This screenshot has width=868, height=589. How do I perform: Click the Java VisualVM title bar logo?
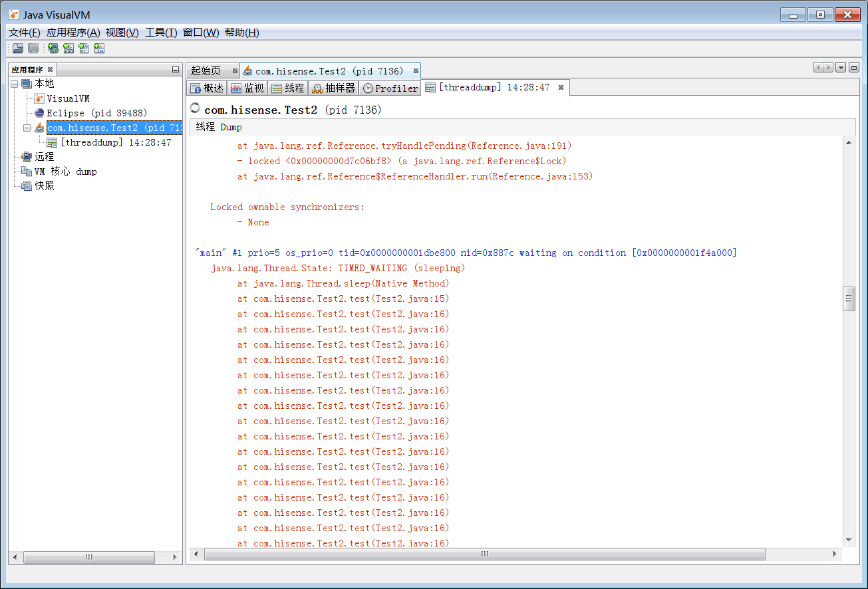click(14, 15)
